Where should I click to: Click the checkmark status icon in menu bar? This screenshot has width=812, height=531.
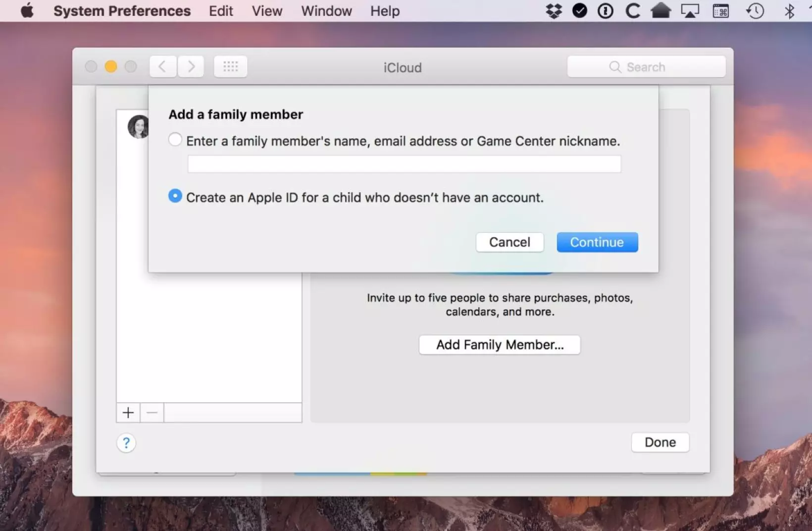pyautogui.click(x=579, y=10)
